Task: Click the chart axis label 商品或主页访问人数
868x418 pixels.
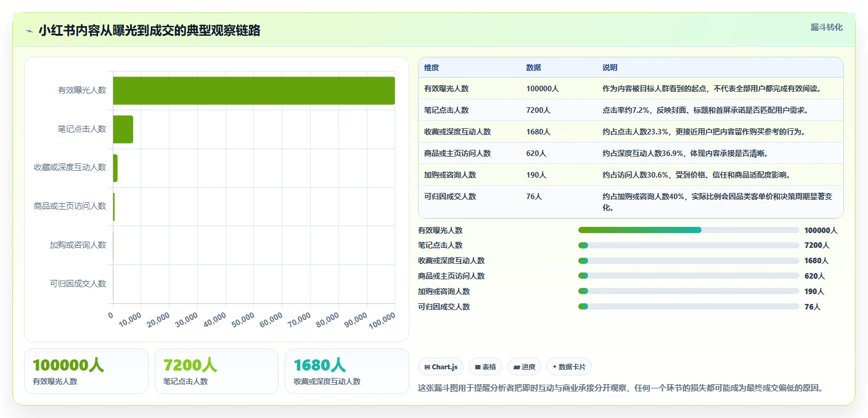Action: (x=70, y=207)
